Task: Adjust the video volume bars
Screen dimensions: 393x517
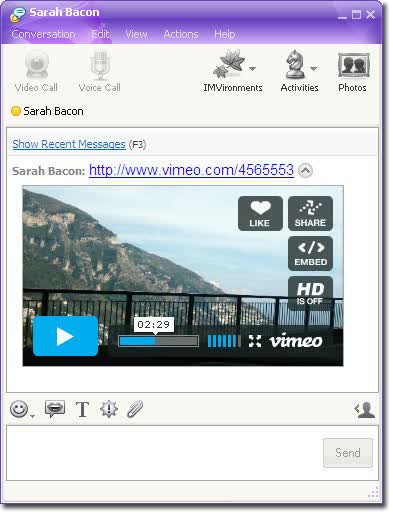Action: click(224, 341)
